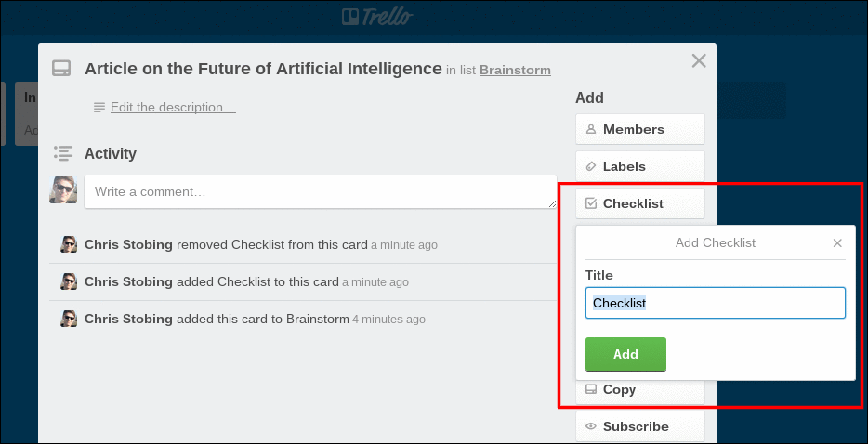
Task: Click the user avatar beside comment box
Action: pyautogui.click(x=63, y=189)
